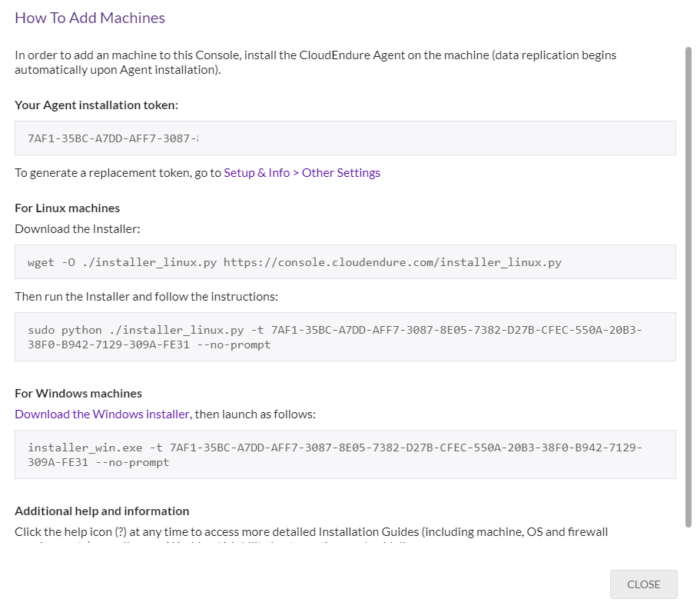Click the 'How To Add Machines' title
Screen dimensions: 700x609
(90, 18)
